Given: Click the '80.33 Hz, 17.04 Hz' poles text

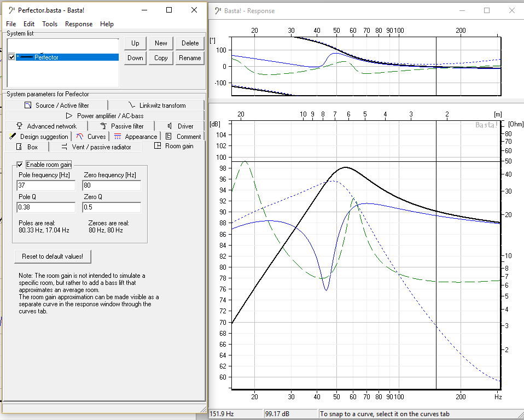Looking at the screenshot, I should point(44,230).
